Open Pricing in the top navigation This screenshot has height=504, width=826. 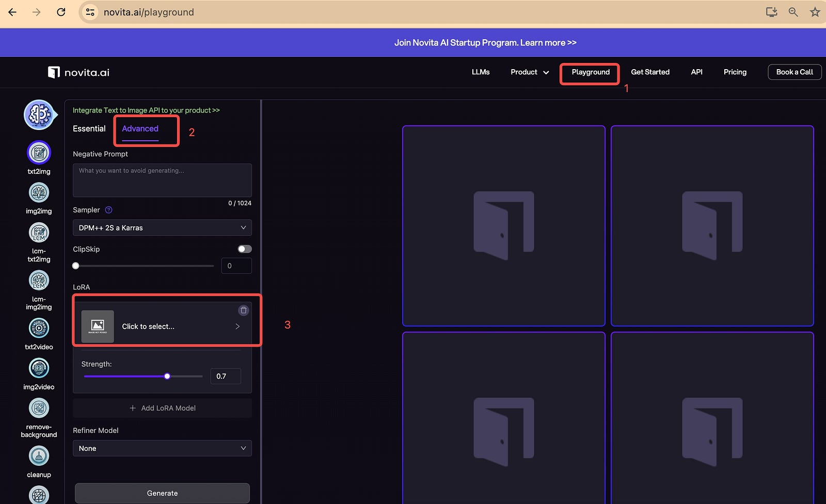pyautogui.click(x=735, y=72)
